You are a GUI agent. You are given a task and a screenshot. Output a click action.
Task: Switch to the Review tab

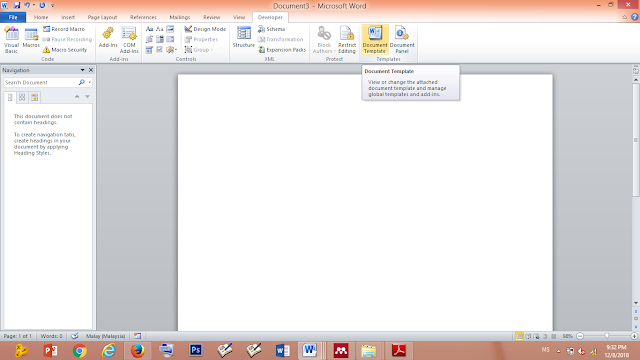point(211,17)
